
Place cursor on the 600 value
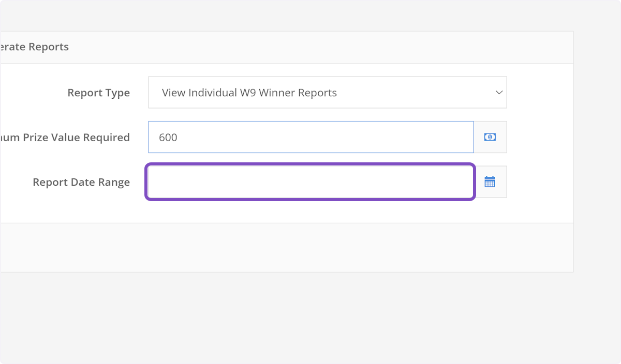(168, 138)
